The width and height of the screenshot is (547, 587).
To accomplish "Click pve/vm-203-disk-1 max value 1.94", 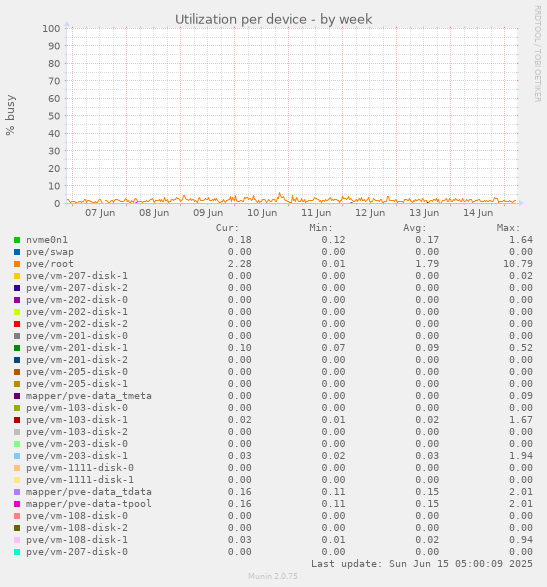I will [x=521, y=456].
